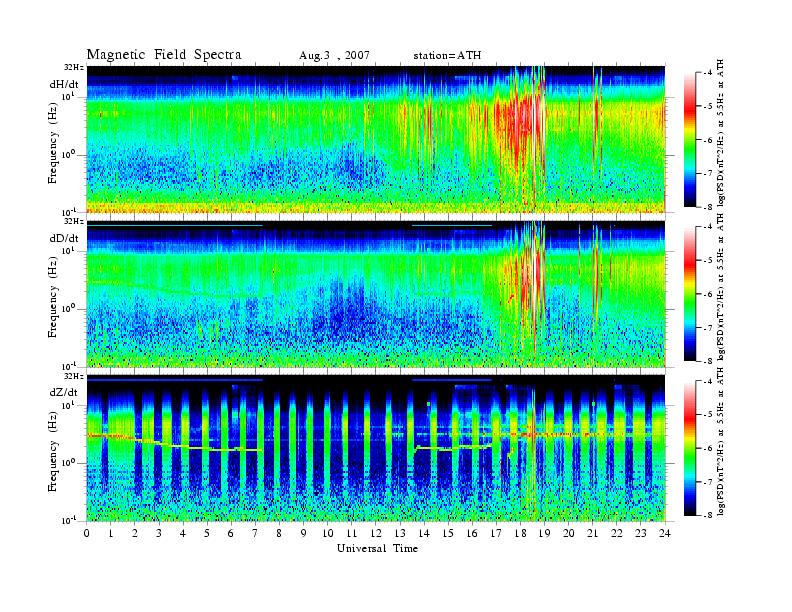The height and width of the screenshot is (612, 792).
Task: Click the dD/dt panel label
Action: point(64,238)
